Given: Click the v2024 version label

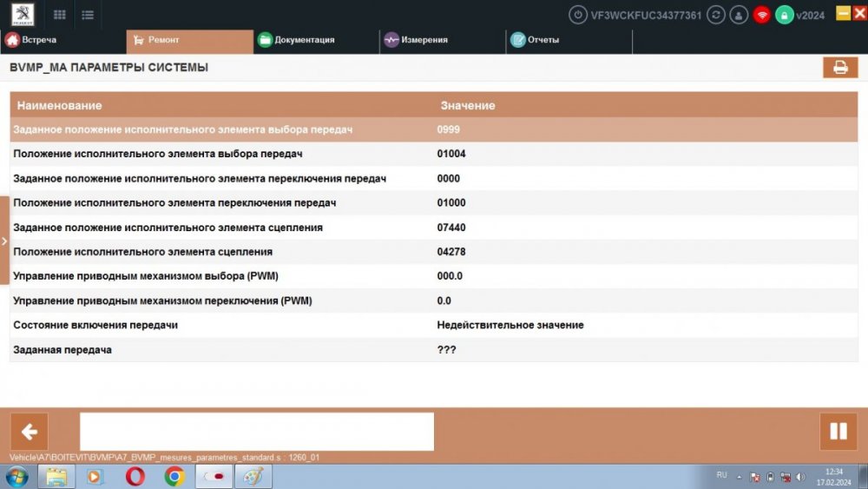Looking at the screenshot, I should pos(811,16).
